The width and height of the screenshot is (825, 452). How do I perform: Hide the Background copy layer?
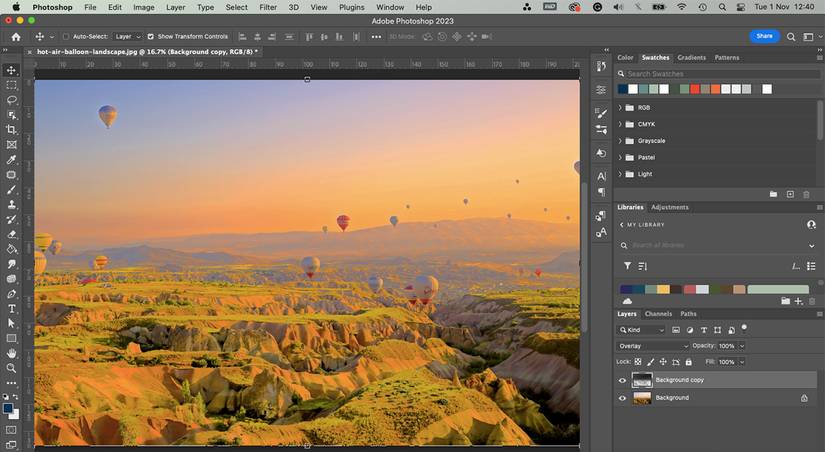point(622,380)
